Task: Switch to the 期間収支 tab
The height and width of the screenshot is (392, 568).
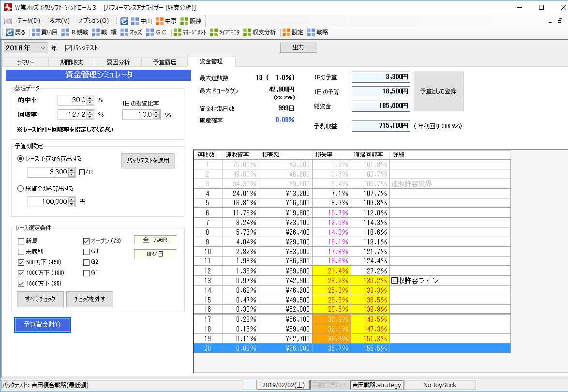Action: (72, 62)
